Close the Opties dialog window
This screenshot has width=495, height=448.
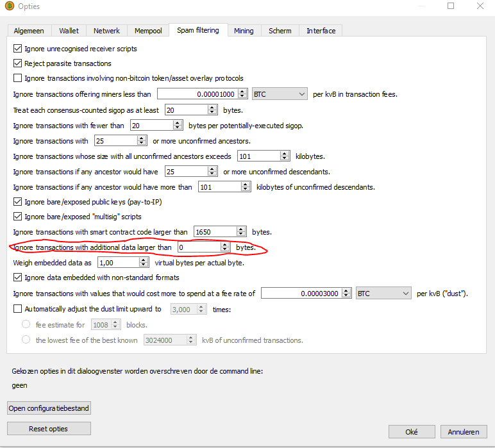(x=479, y=6)
